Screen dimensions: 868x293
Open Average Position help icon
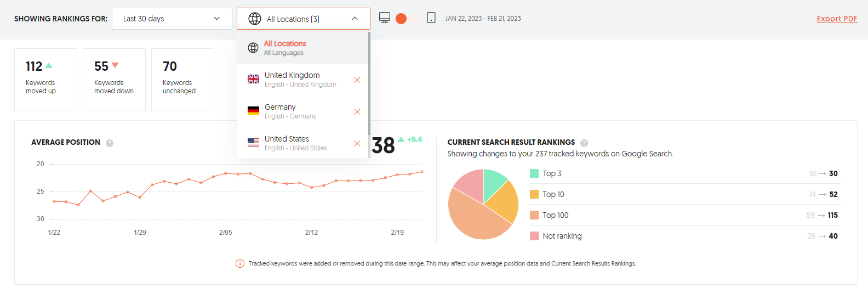(110, 143)
